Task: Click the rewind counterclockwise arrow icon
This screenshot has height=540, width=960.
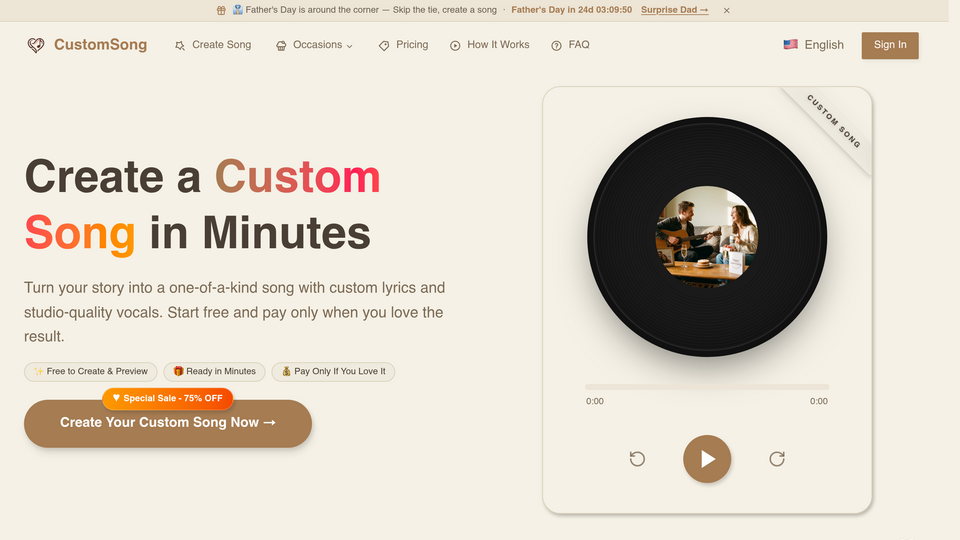Action: tap(637, 459)
